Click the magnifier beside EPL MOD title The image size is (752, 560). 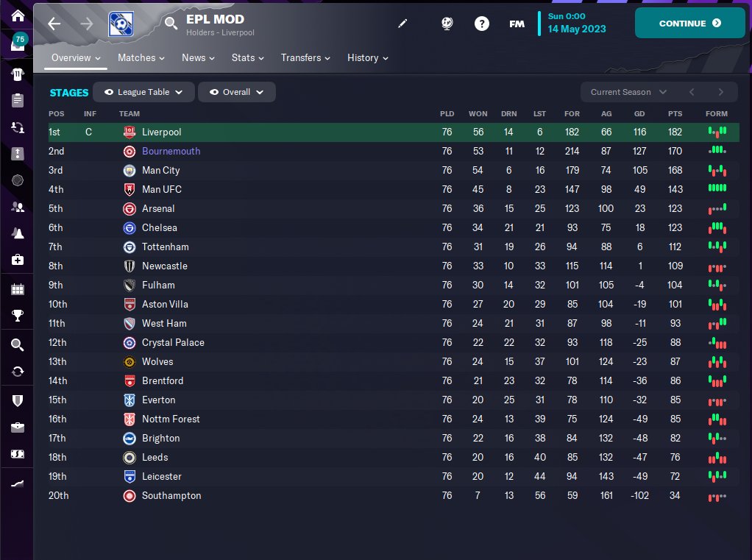(x=171, y=23)
